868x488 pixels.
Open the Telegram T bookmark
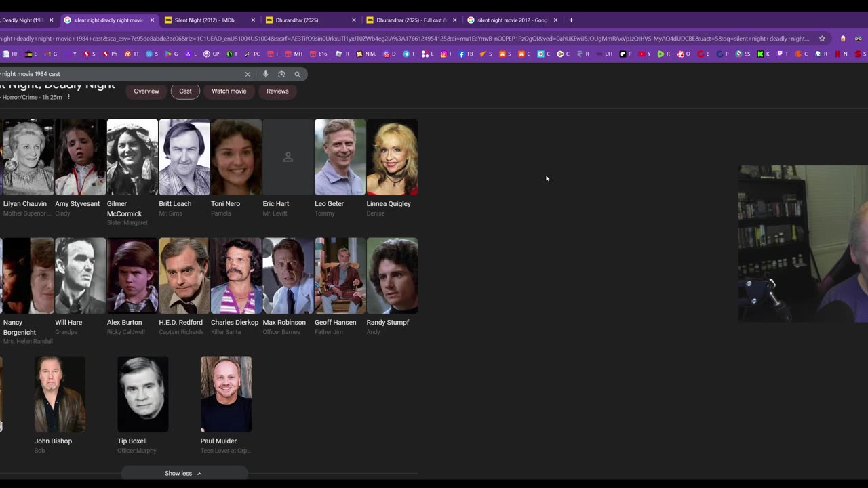point(410,54)
